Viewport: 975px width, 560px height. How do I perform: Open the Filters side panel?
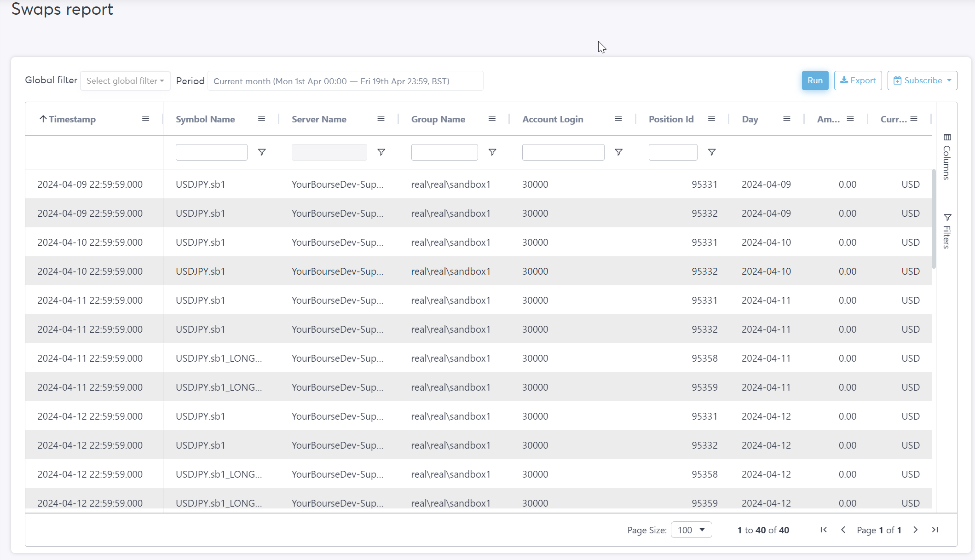[946, 231]
